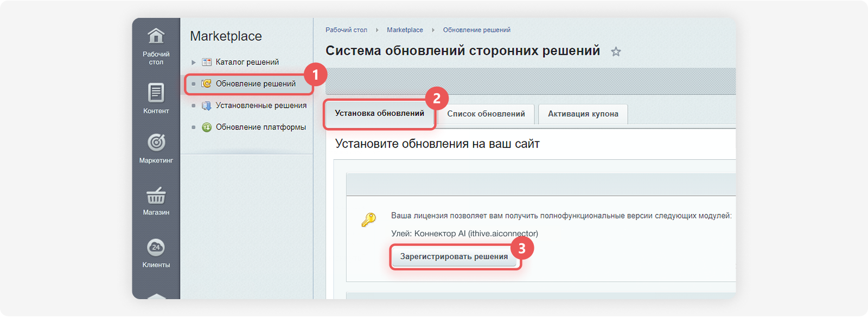868x317 pixels.
Task: Follow the Marketplace breadcrumb link
Action: (x=405, y=30)
